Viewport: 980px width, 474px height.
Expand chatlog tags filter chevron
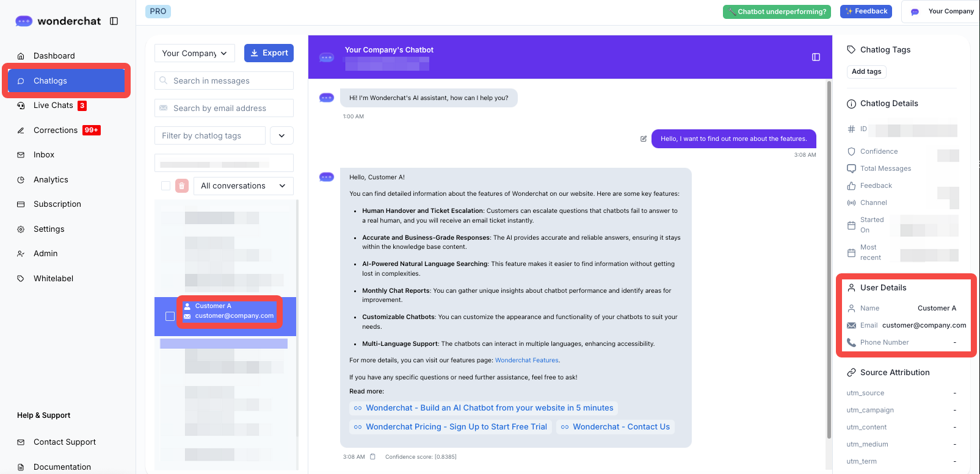pyautogui.click(x=281, y=136)
